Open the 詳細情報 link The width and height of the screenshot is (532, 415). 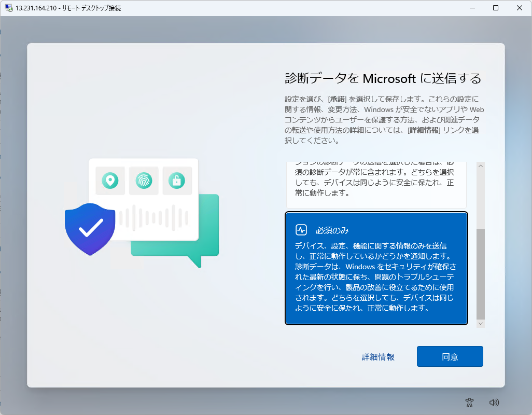(378, 357)
